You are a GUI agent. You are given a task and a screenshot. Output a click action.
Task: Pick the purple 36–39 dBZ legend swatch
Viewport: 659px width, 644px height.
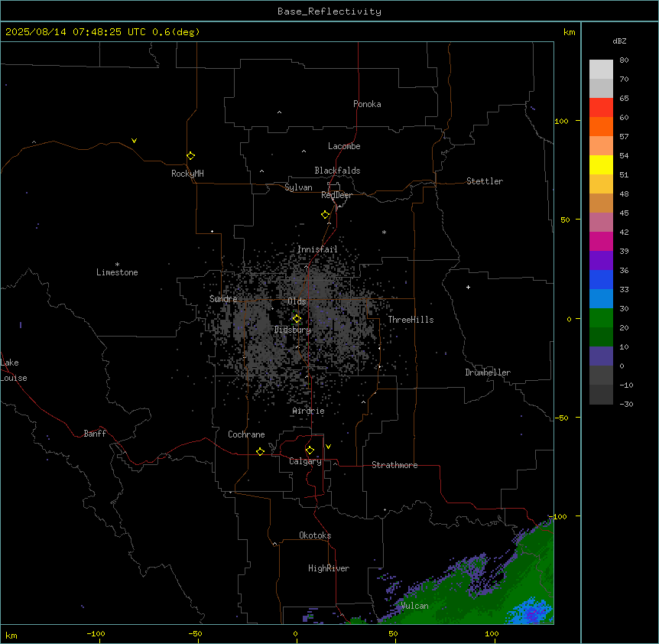click(x=601, y=260)
